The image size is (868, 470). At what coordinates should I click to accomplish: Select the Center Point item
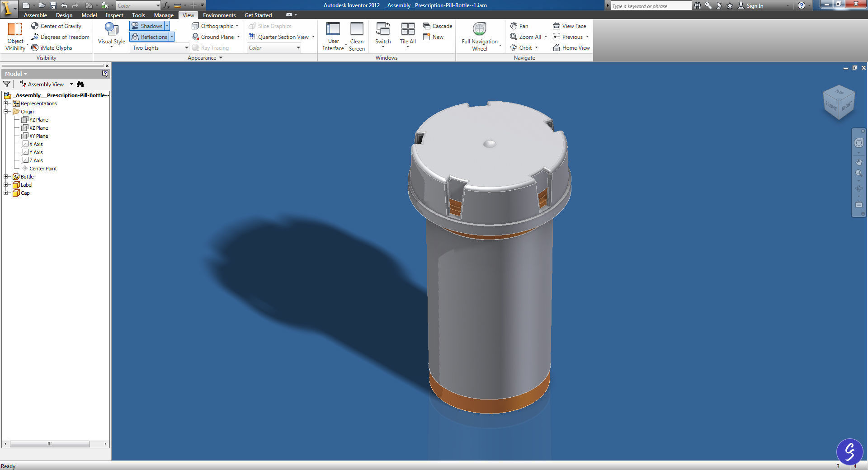[x=39, y=169]
